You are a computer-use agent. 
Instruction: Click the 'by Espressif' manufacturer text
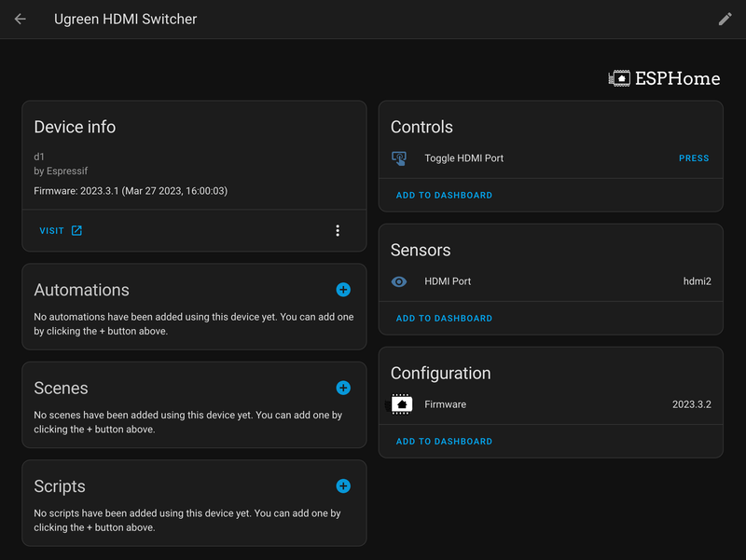click(61, 171)
